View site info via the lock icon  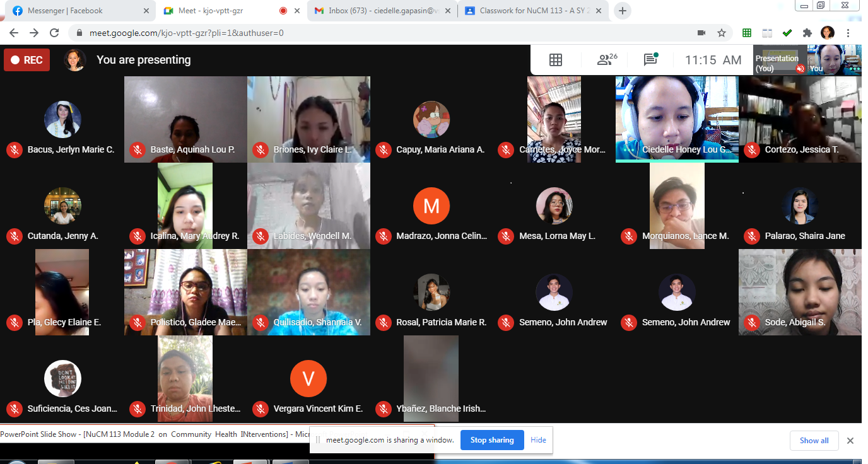pos(79,33)
